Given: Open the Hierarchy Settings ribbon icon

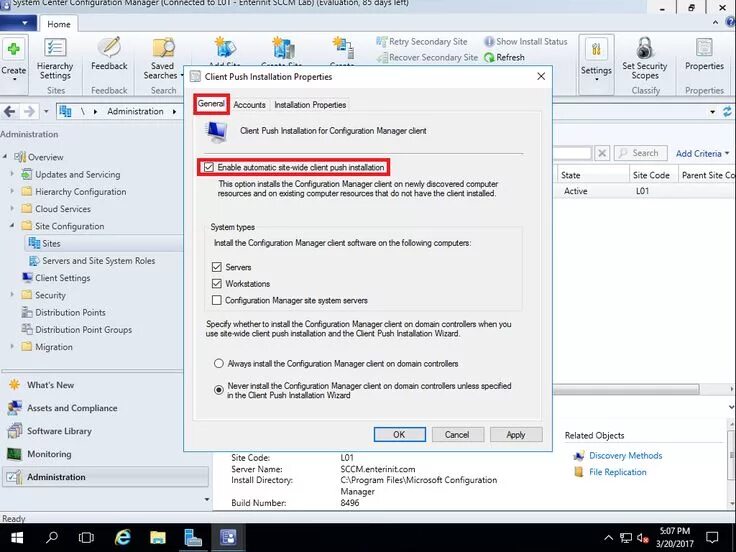Looking at the screenshot, I should [x=55, y=58].
